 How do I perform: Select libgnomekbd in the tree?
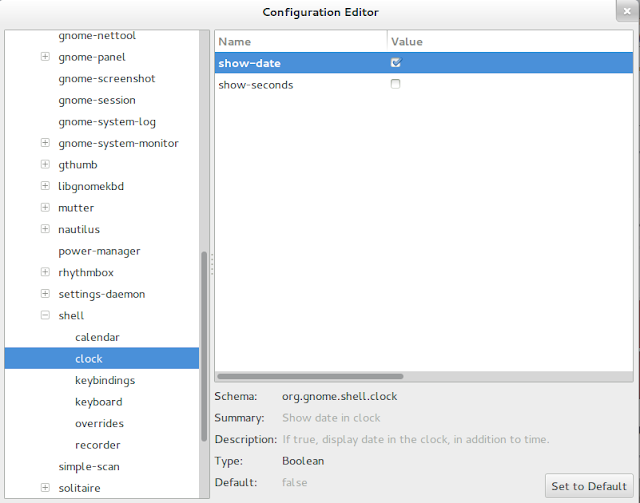click(x=91, y=187)
